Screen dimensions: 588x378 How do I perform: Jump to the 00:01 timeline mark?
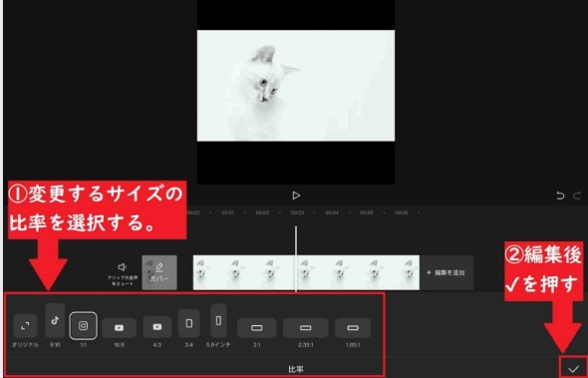[x=227, y=212]
